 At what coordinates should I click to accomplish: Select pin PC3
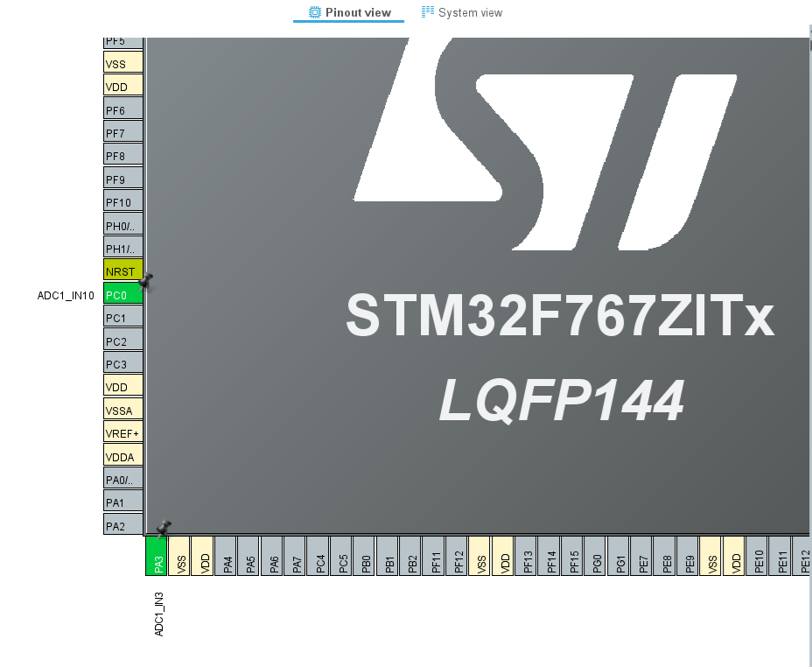tap(123, 362)
